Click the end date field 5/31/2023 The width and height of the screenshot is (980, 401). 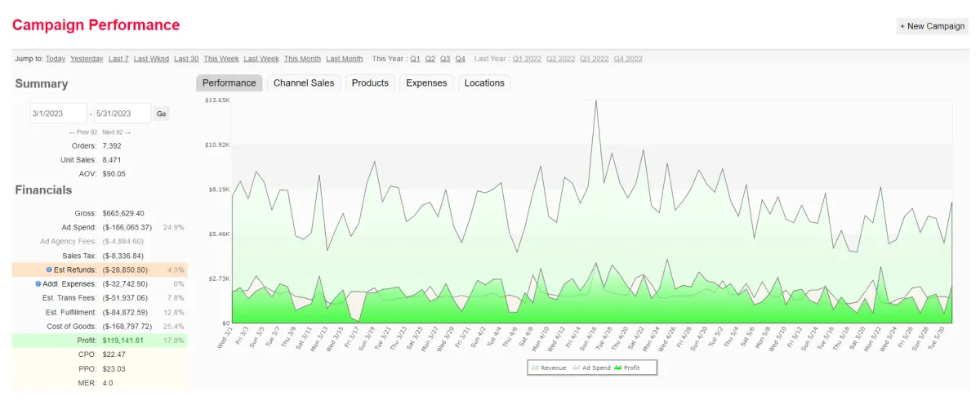122,114
